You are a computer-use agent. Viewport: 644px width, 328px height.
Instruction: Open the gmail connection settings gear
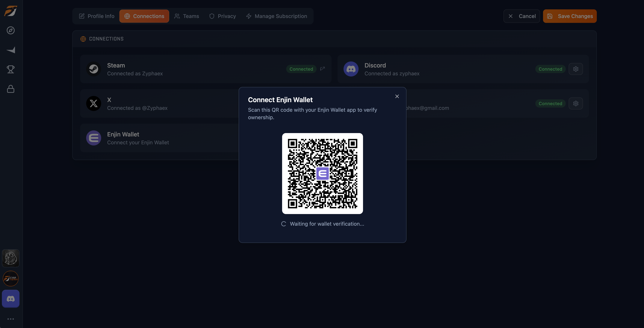(x=576, y=104)
